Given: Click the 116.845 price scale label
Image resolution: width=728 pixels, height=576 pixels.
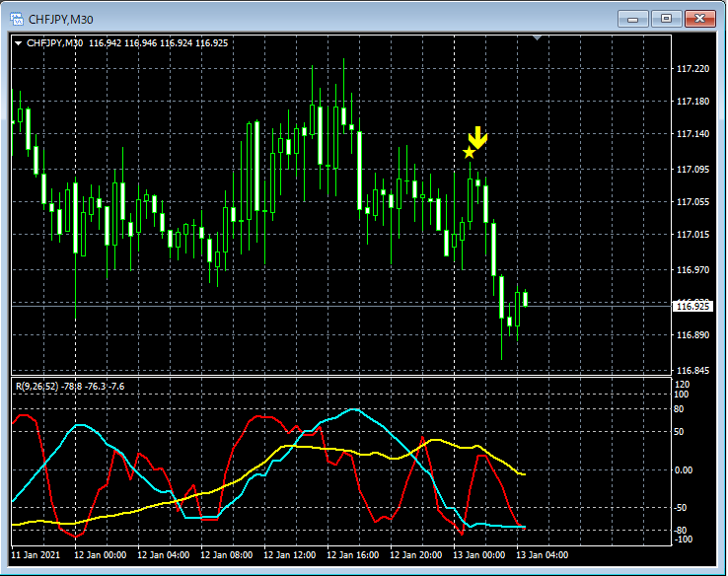Looking at the screenshot, I should [692, 371].
